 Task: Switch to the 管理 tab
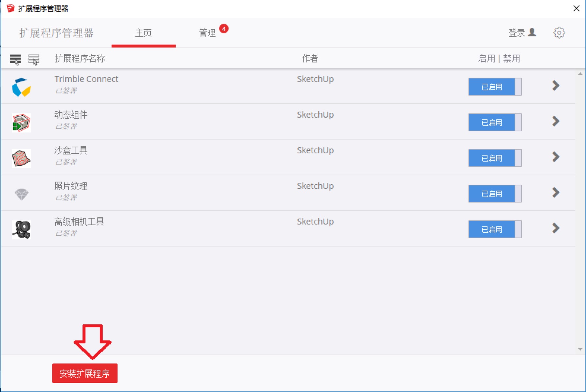[x=207, y=33]
